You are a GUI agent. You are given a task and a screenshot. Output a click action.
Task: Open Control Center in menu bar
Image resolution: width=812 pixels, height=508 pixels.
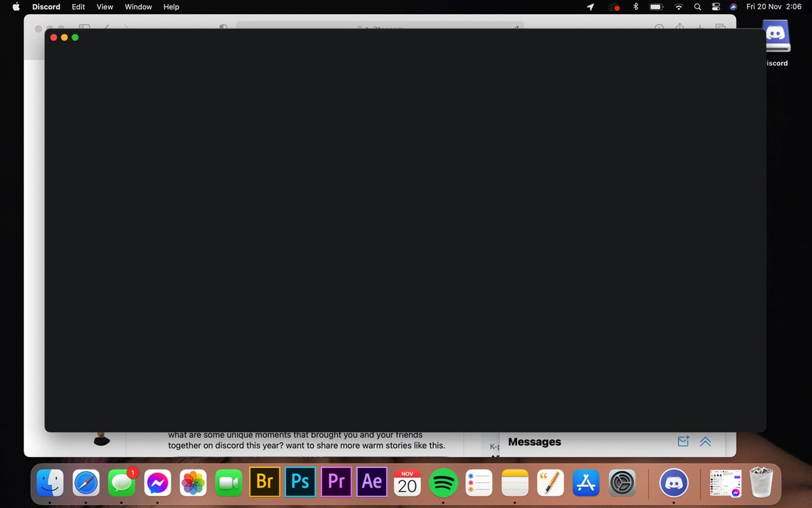[x=716, y=7]
